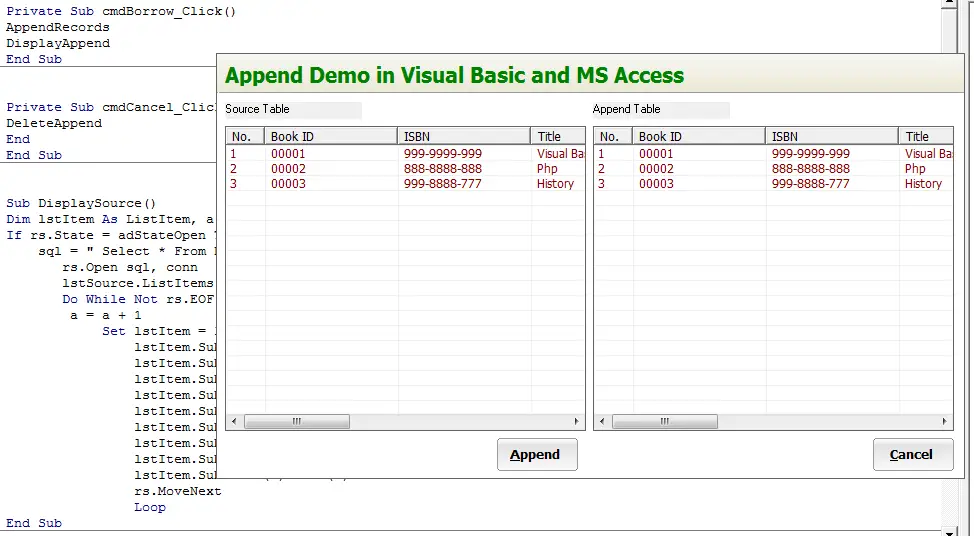The image size is (974, 536).
Task: Click the Cancel button
Action: (x=913, y=455)
